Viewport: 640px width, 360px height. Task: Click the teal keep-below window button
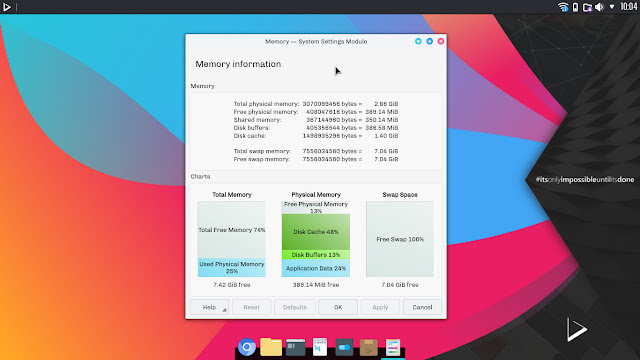418,41
